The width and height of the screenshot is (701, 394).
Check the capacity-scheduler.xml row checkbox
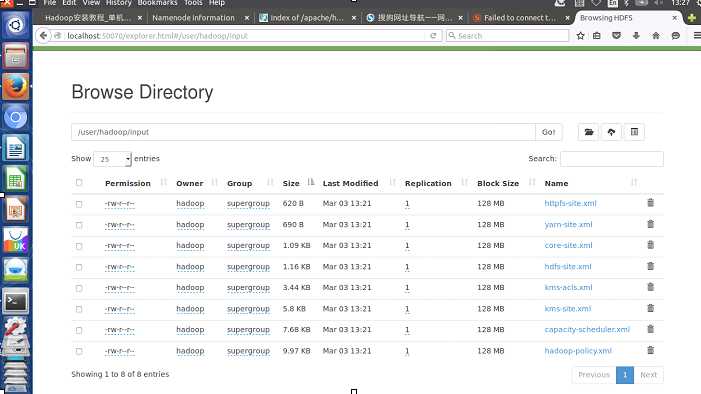79,330
